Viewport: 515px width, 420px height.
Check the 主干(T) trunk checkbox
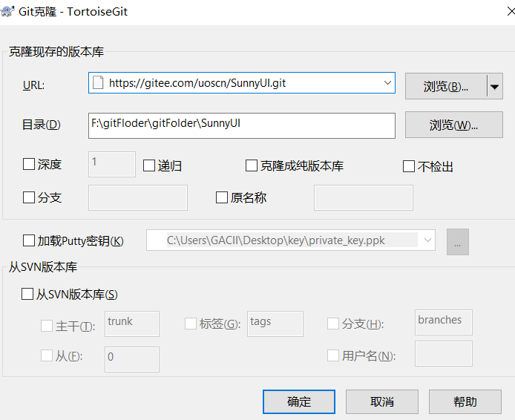click(47, 326)
